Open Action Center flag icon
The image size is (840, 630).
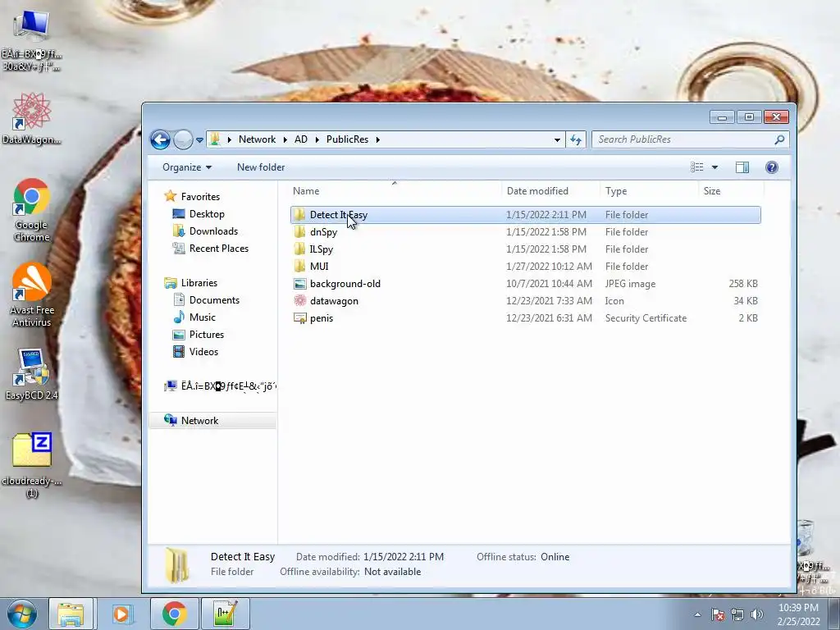click(x=718, y=614)
